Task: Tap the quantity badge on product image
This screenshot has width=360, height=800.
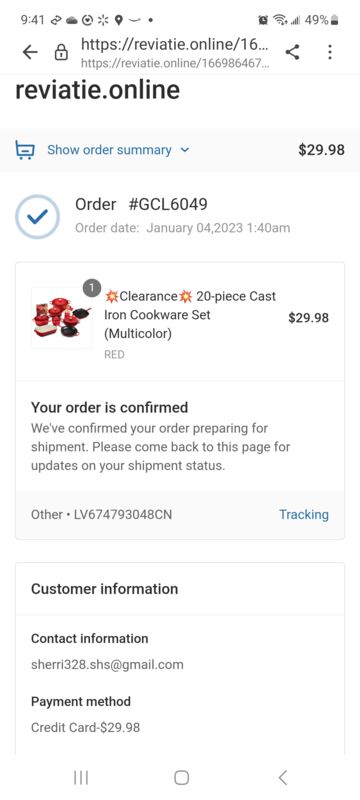Action: tap(92, 288)
